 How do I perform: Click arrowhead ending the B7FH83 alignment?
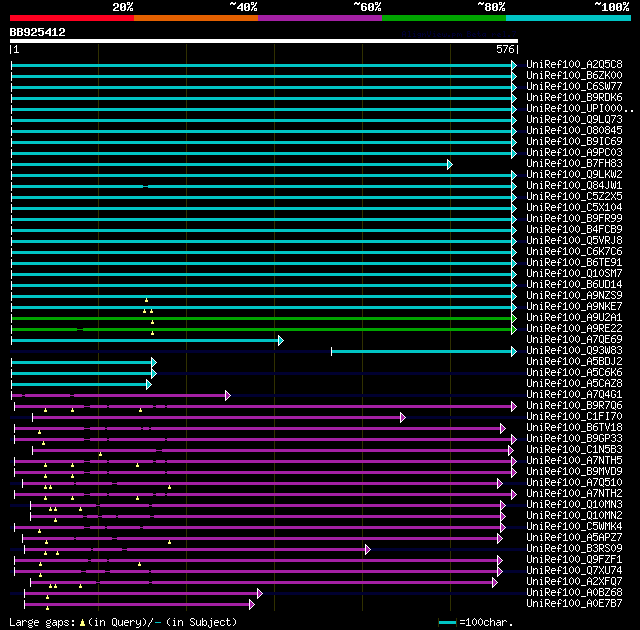pyautogui.click(x=450, y=164)
